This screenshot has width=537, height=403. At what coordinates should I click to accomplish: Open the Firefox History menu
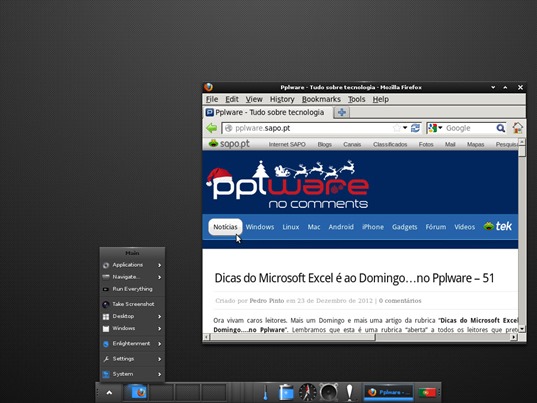click(282, 99)
